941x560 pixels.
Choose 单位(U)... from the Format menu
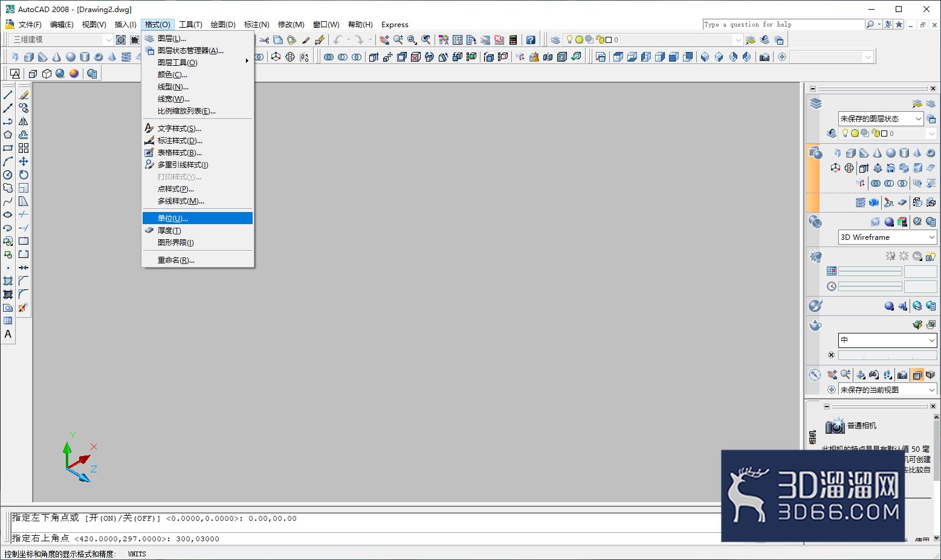click(x=198, y=218)
